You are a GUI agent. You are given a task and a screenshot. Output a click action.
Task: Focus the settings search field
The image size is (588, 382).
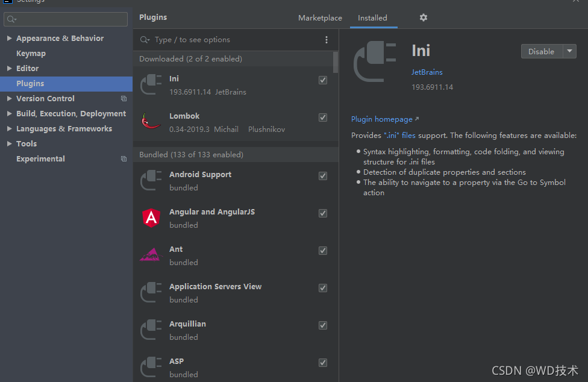[66, 19]
